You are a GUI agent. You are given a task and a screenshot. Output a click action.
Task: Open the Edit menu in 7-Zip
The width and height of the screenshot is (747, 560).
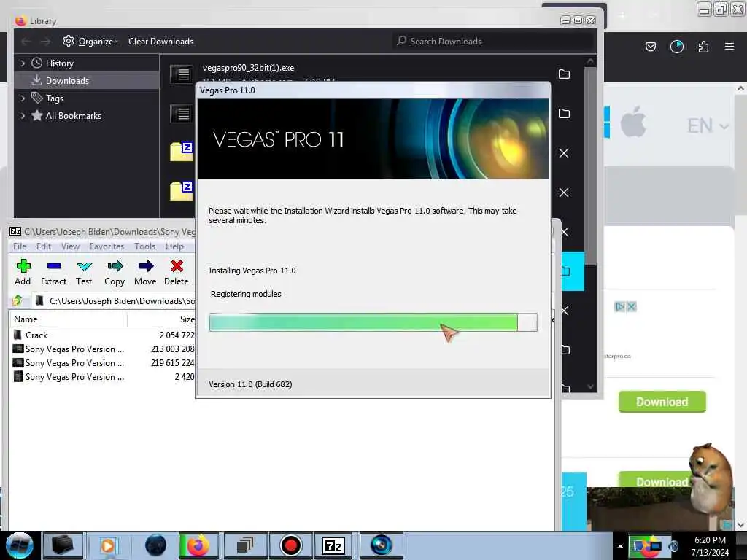click(x=43, y=246)
